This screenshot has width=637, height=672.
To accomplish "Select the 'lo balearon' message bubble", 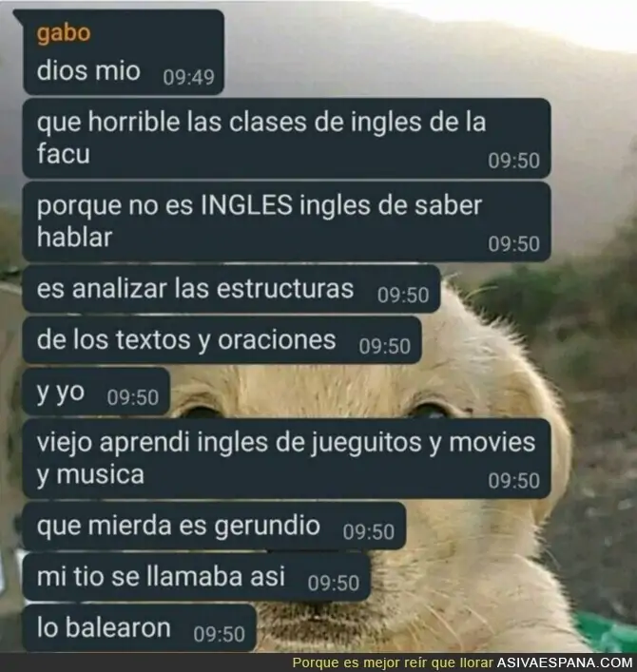I will click(x=140, y=628).
